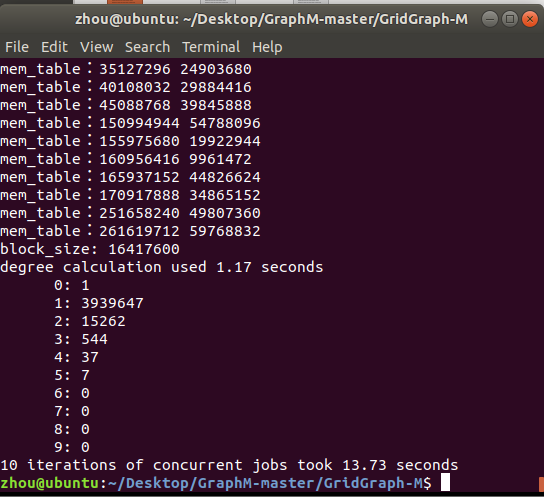The image size is (544, 497).
Task: Click the line 'mem_table: 155975680 19922944'
Action: 130,141
